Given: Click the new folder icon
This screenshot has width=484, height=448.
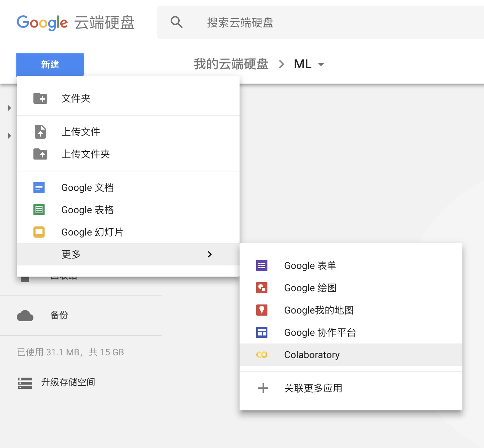Looking at the screenshot, I should point(40,98).
